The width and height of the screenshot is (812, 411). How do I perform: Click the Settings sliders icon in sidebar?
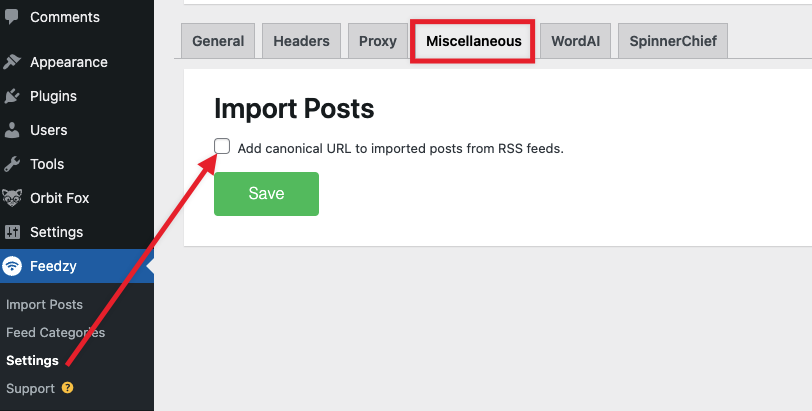pyautogui.click(x=11, y=232)
